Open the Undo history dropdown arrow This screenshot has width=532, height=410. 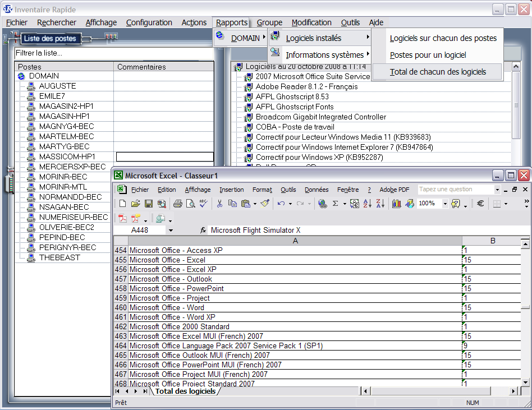click(x=290, y=204)
